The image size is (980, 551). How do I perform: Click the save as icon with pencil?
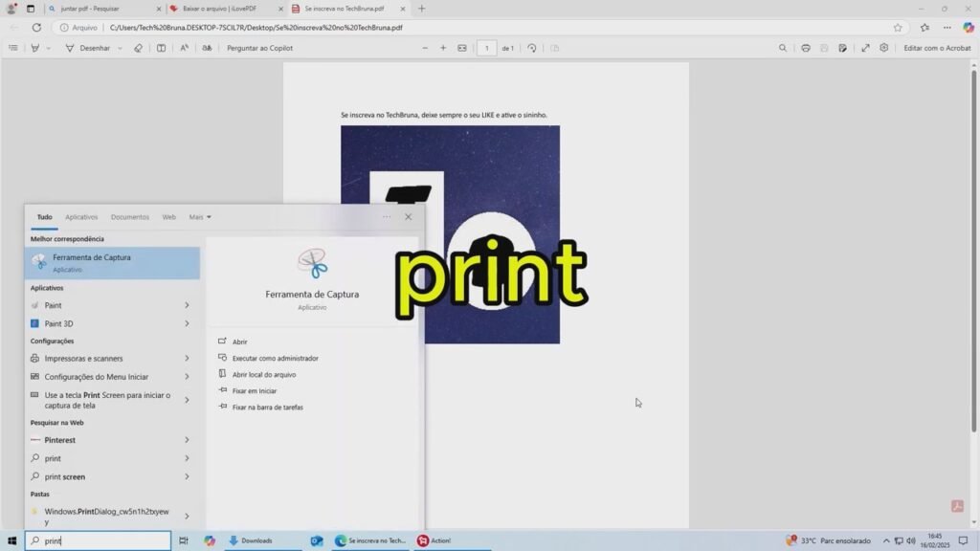pyautogui.click(x=842, y=48)
